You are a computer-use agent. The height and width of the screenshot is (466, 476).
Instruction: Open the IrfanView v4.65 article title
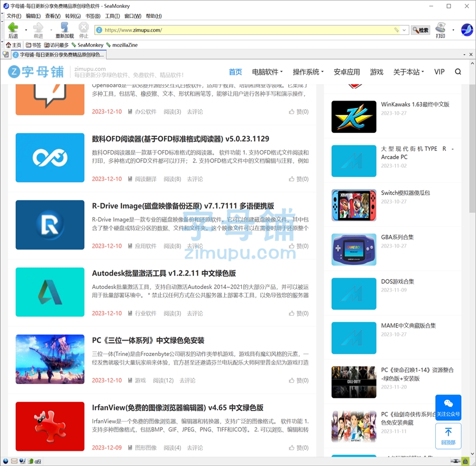[178, 407]
